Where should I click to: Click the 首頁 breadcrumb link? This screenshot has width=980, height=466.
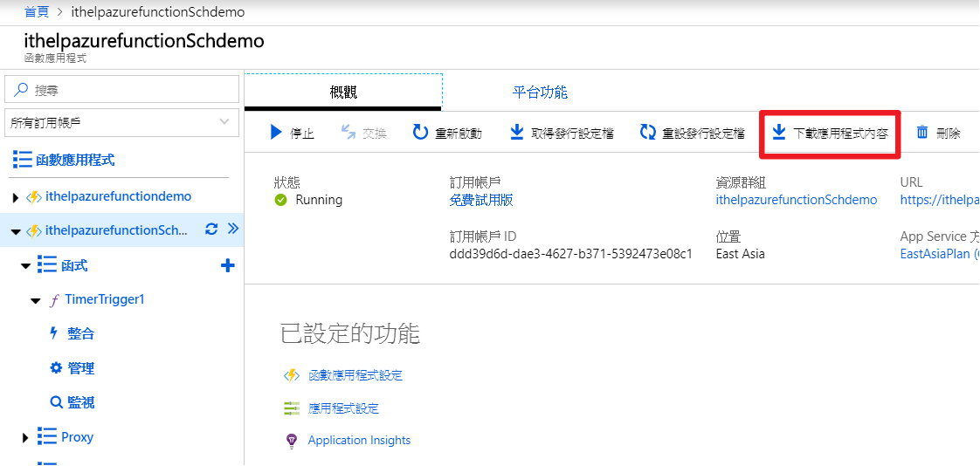pos(37,11)
